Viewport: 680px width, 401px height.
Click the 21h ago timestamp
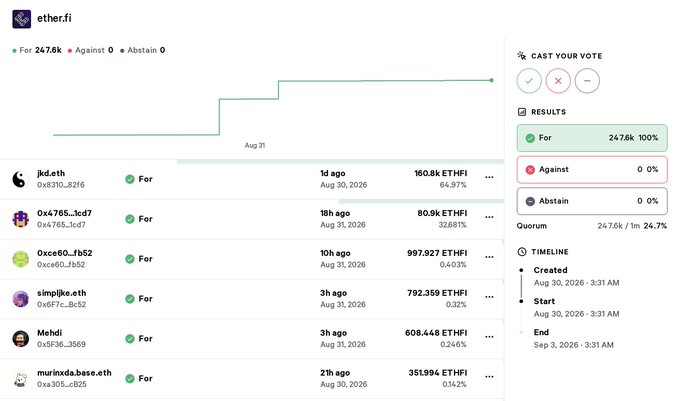click(335, 373)
